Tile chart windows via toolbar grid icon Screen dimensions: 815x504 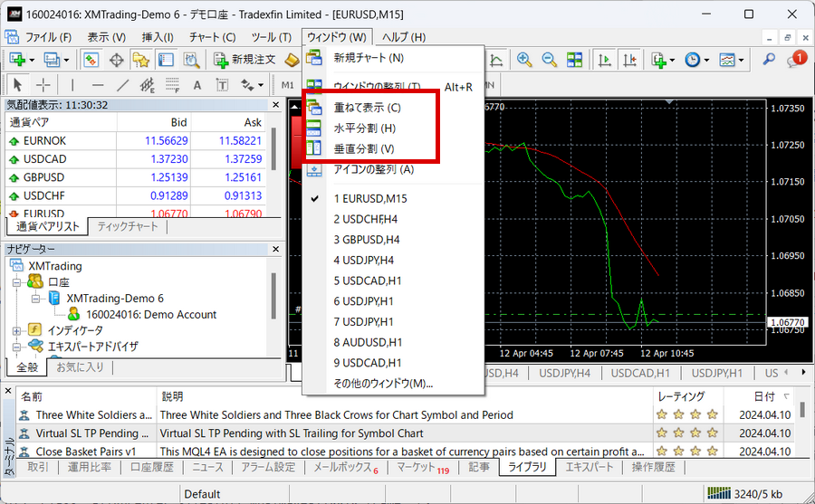pyautogui.click(x=574, y=60)
